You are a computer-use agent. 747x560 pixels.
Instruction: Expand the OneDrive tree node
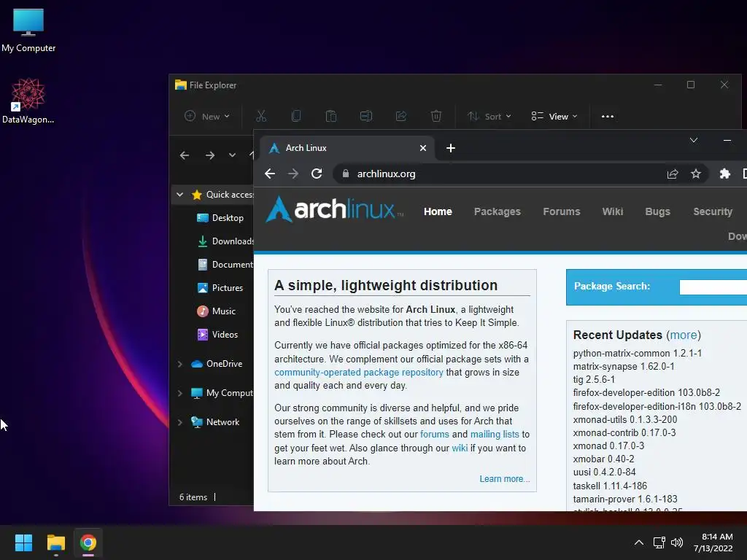[x=179, y=364]
